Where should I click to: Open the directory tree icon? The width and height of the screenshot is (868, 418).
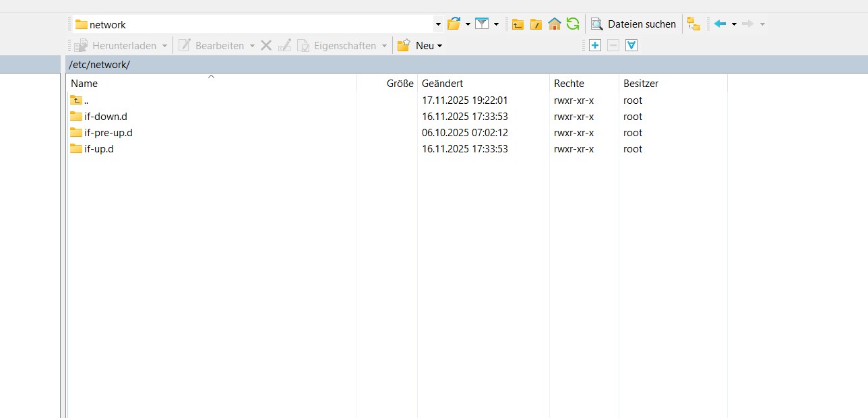[693, 24]
